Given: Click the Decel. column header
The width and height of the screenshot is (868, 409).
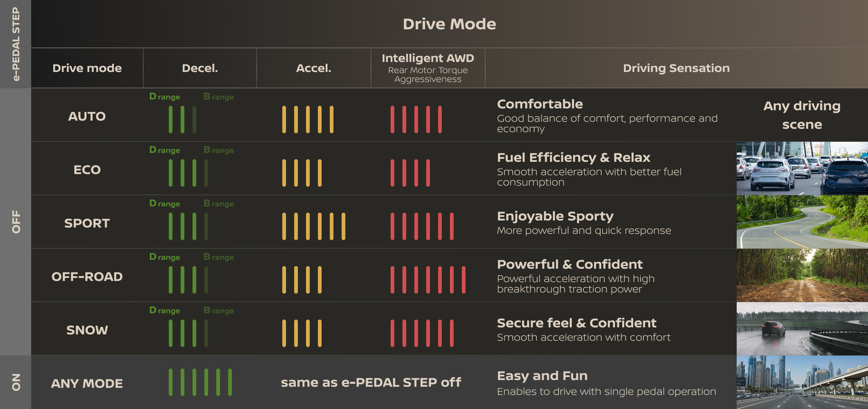Looking at the screenshot, I should (200, 68).
